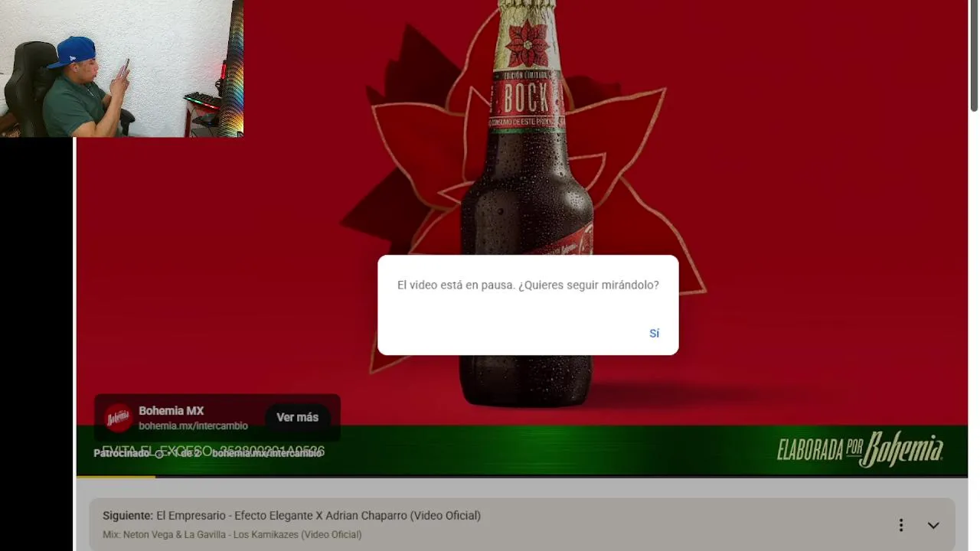The image size is (980, 551).
Task: Open the bohemia.mx/intercambio link under Bohemia MX
Action: point(193,425)
